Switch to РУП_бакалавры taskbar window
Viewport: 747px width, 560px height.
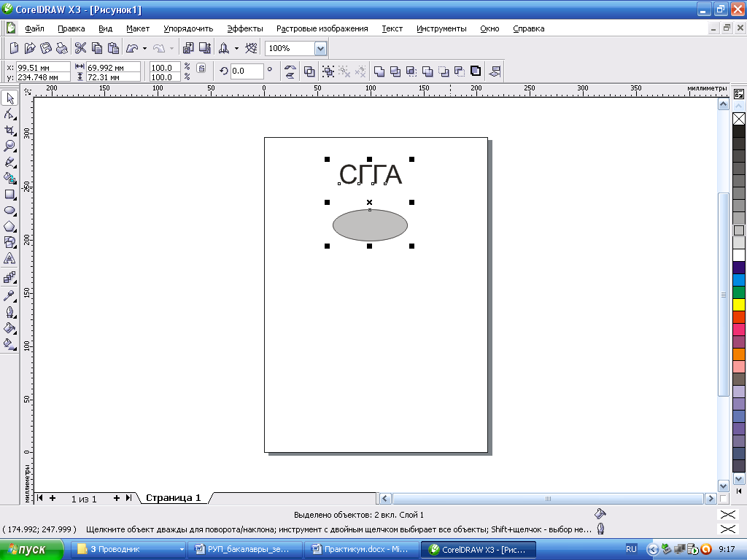coord(245,550)
